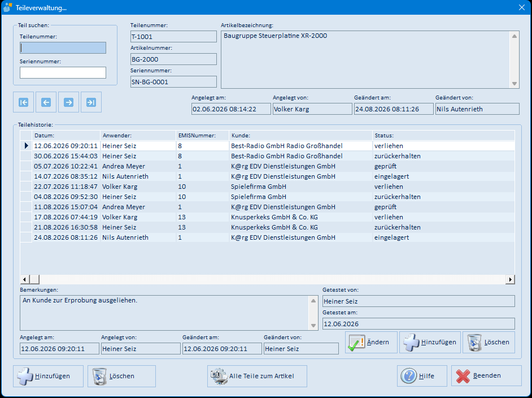Click bottom Löschen part button
532x398 pixels.
click(121, 377)
